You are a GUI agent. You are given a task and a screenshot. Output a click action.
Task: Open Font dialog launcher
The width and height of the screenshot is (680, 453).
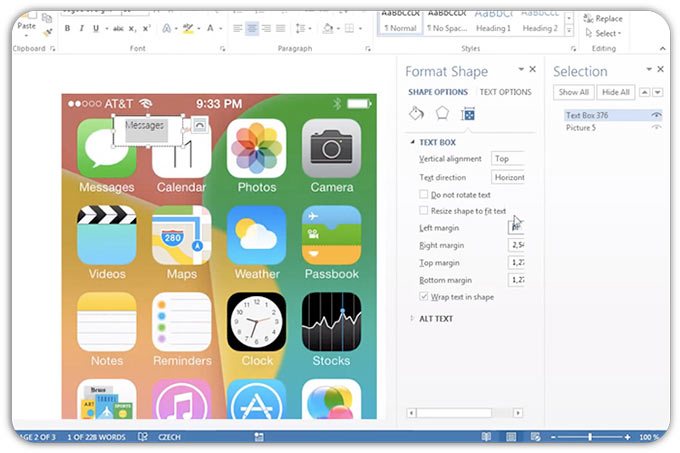[222, 49]
